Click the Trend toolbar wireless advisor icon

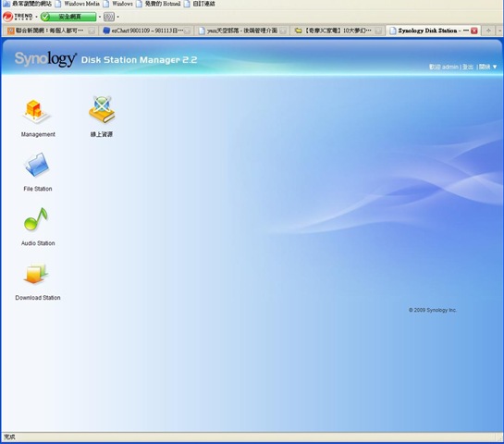(x=109, y=17)
